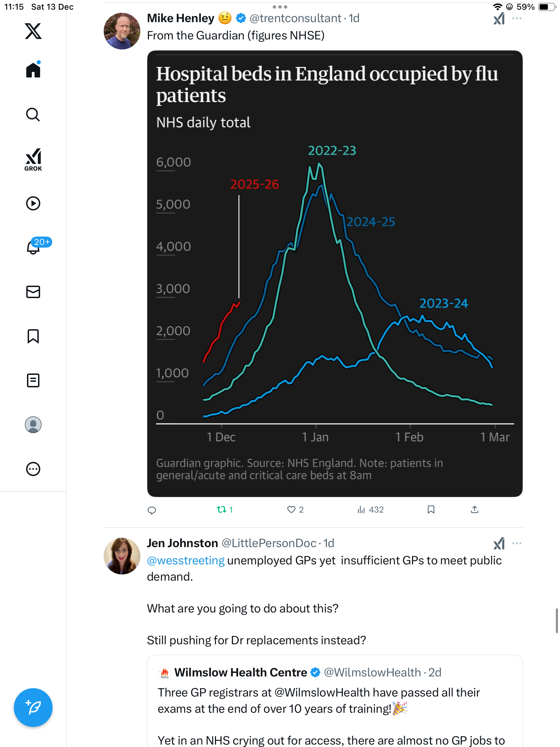Image resolution: width=560 pixels, height=747 pixels.
Task: Open Bookmarks in the sidebar
Action: (33, 336)
